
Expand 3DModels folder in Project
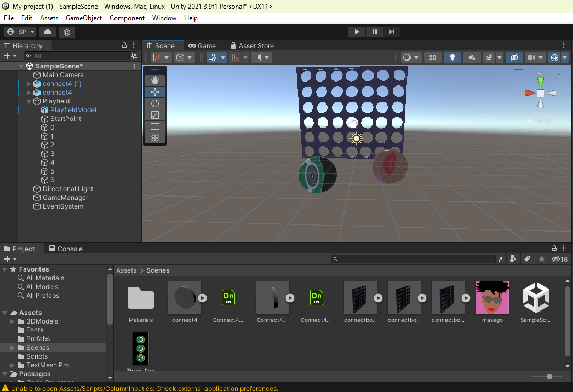point(13,321)
